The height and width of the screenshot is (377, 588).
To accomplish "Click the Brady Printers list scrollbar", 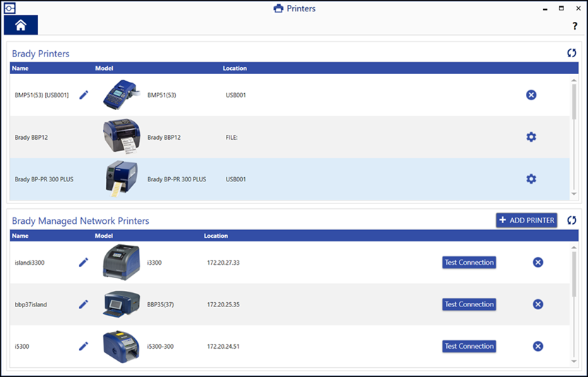I will coord(574,102).
